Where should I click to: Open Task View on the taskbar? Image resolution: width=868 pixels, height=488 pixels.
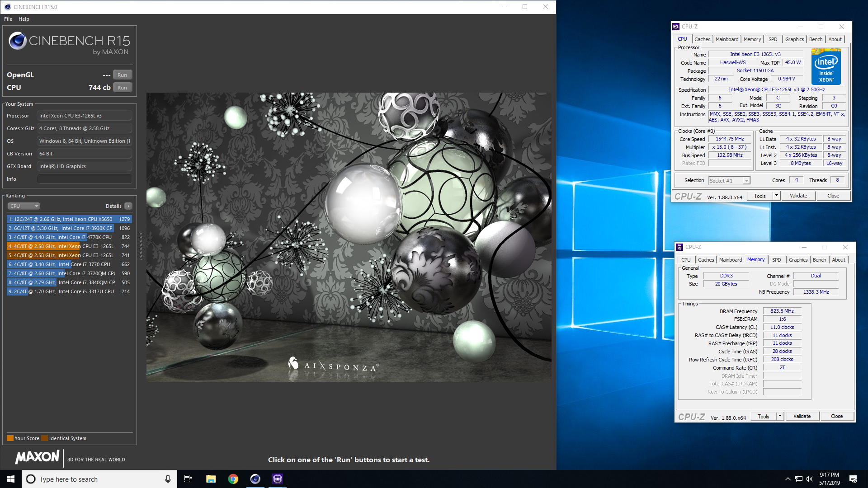click(x=188, y=479)
